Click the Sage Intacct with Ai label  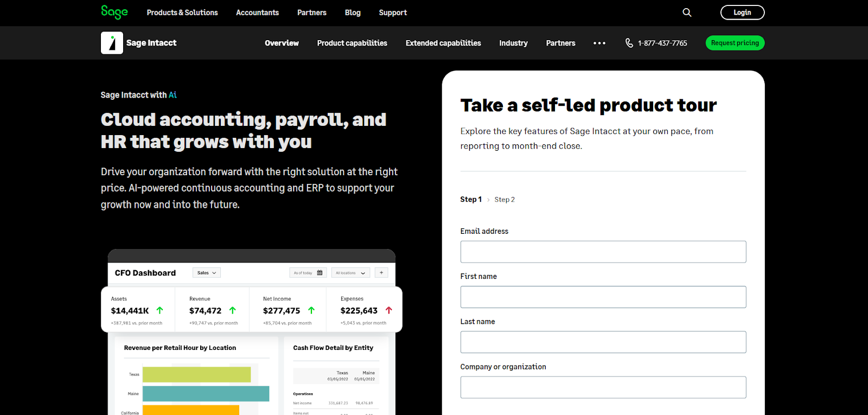[138, 95]
